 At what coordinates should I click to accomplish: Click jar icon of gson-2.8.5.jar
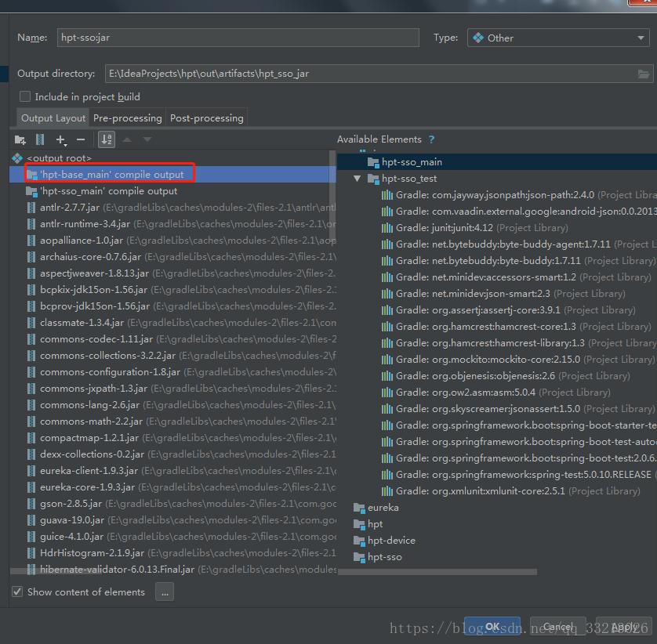(x=31, y=503)
